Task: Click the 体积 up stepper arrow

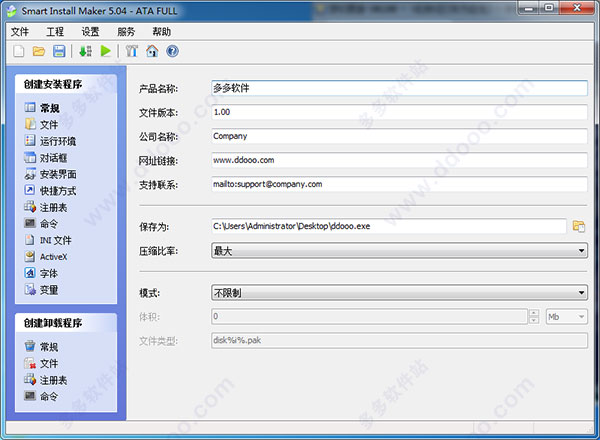Action: [x=534, y=313]
